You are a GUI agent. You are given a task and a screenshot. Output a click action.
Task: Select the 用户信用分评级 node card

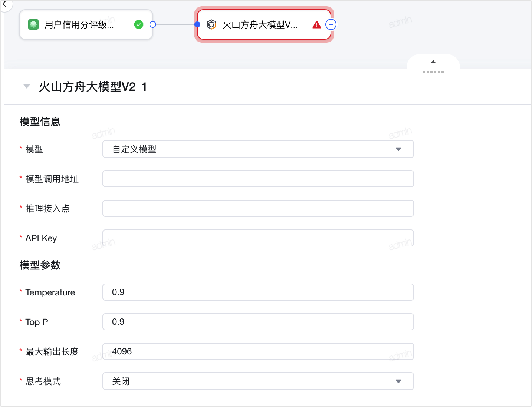tap(86, 24)
